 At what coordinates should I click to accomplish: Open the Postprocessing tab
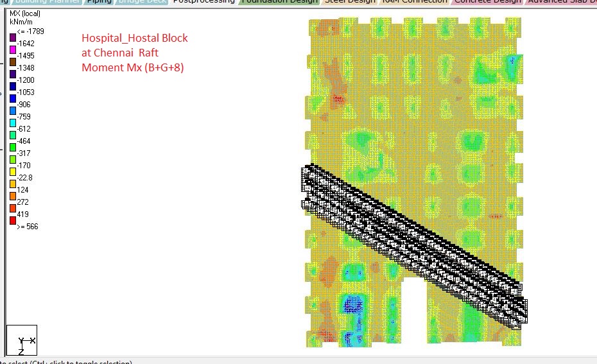[204, 2]
